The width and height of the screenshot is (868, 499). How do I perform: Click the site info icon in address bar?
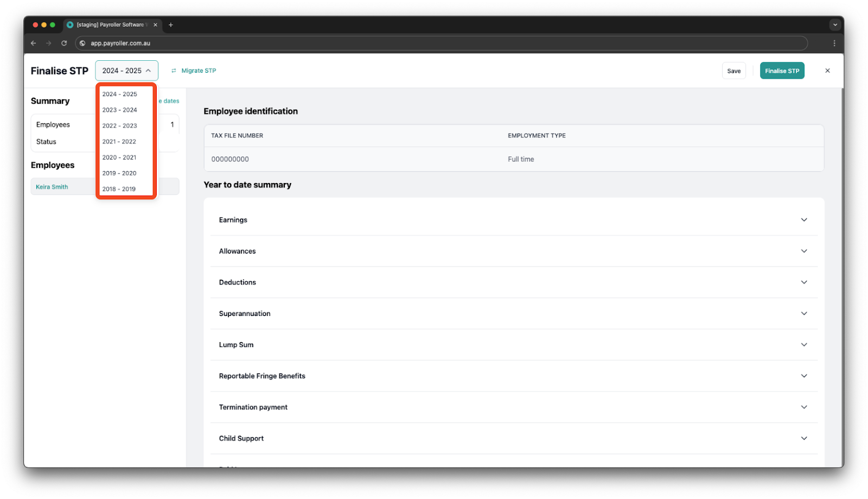[82, 43]
